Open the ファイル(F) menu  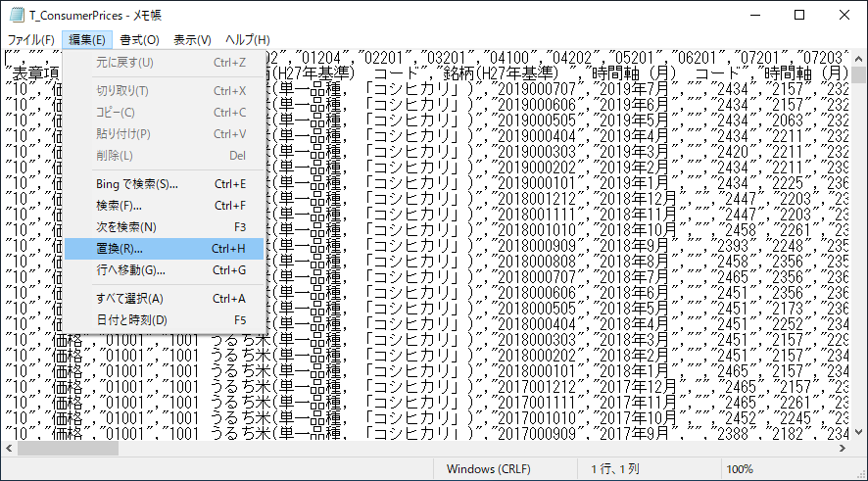(30, 40)
